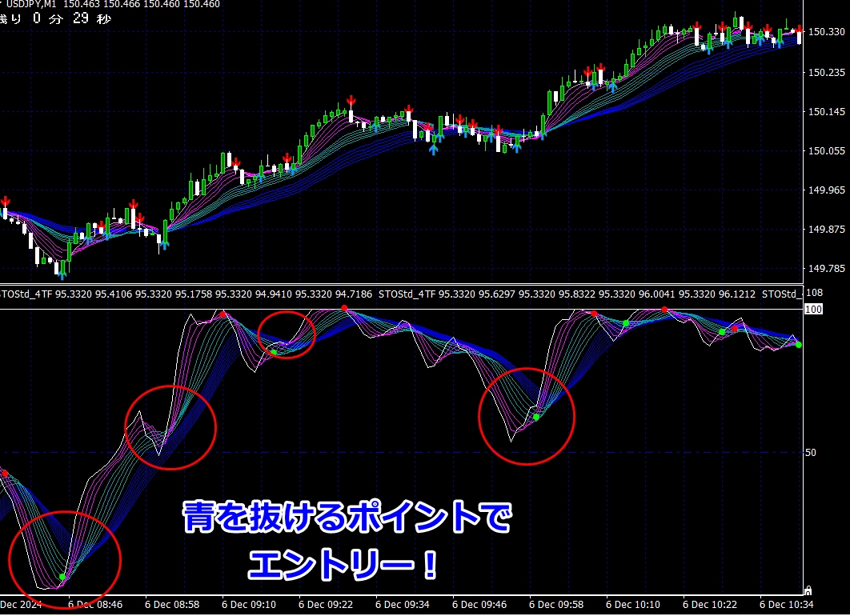Click the 6 Dec 08:46 time label

click(95, 604)
